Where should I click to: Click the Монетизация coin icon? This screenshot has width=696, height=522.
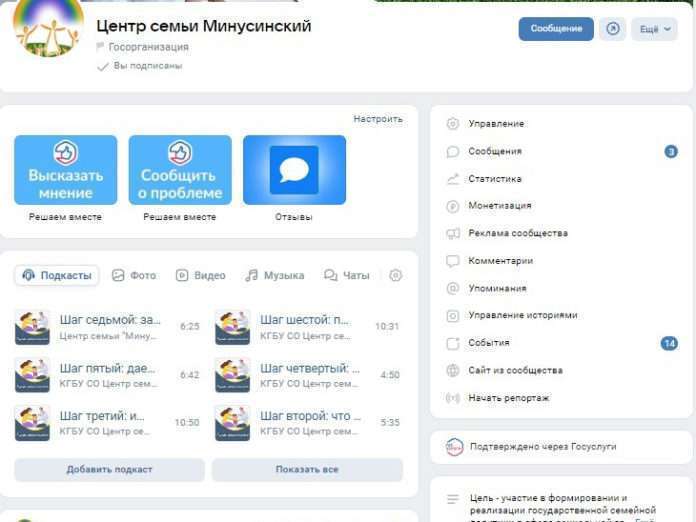pos(452,206)
